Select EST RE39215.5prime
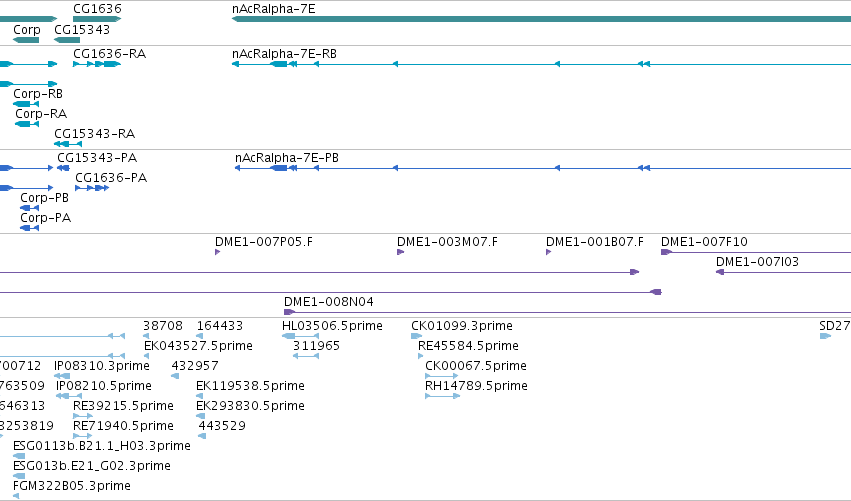 pos(124,406)
